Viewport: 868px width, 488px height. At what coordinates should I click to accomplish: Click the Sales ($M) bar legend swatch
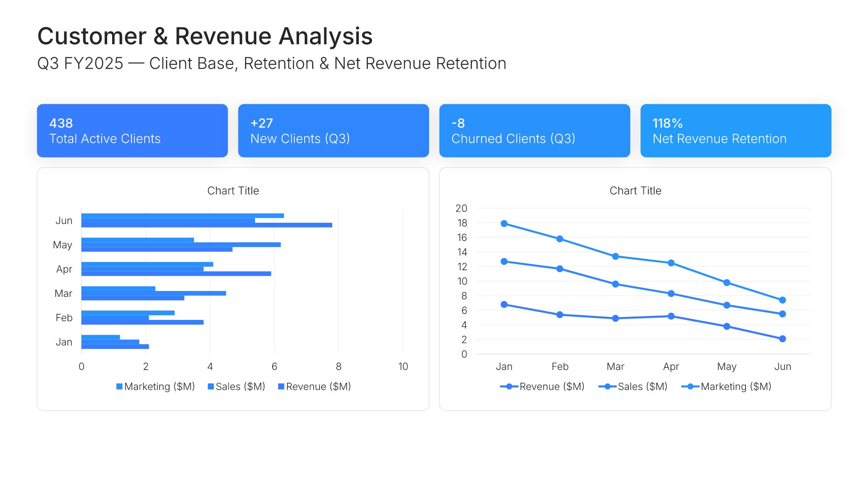click(211, 387)
